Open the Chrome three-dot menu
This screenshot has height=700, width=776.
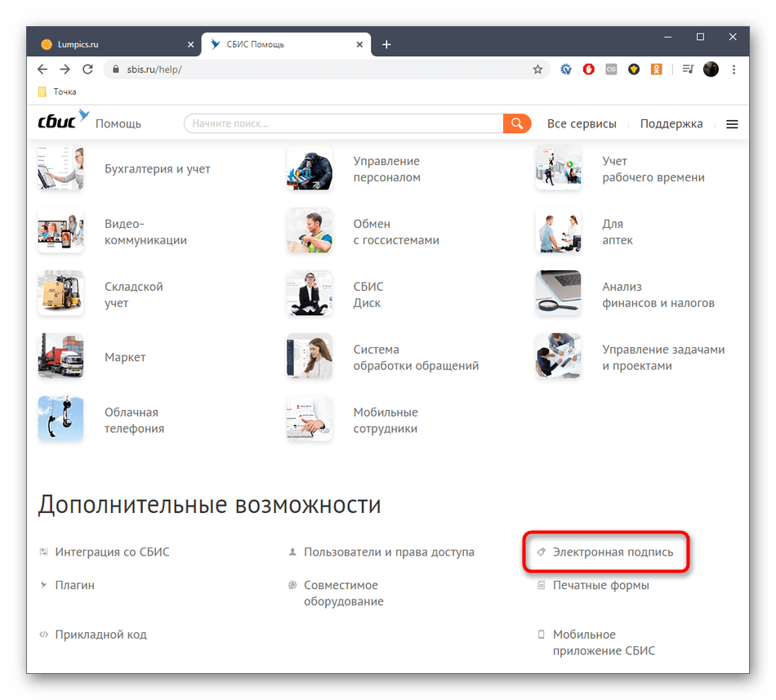tap(734, 69)
